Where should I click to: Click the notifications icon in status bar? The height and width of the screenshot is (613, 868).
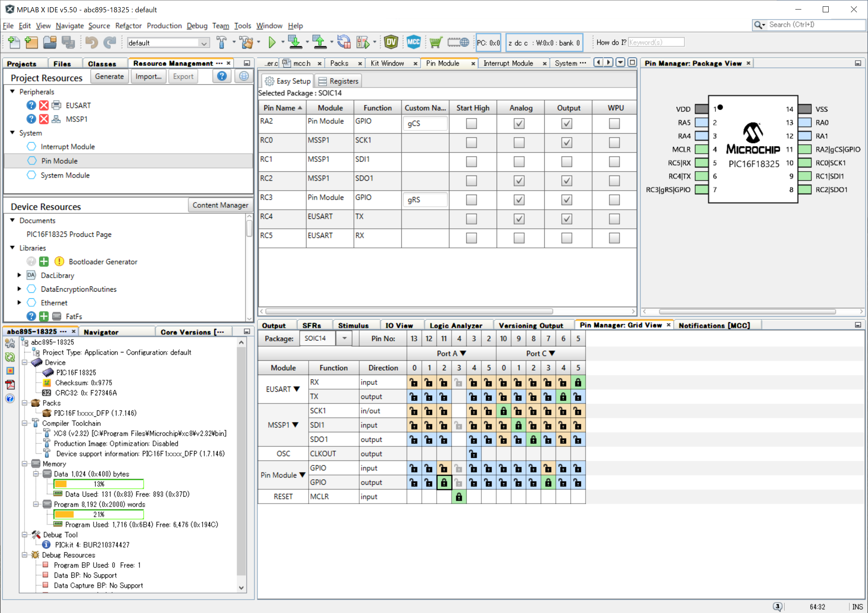click(x=777, y=607)
